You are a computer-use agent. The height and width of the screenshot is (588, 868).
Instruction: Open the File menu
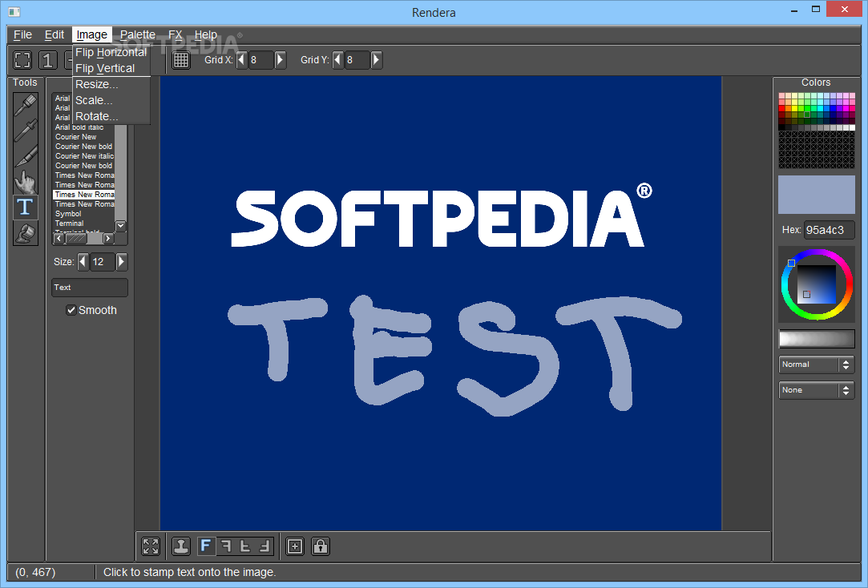click(x=22, y=35)
